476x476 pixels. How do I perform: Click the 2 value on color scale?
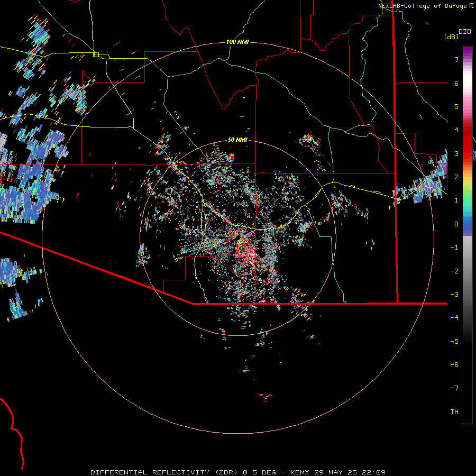[x=456, y=177]
